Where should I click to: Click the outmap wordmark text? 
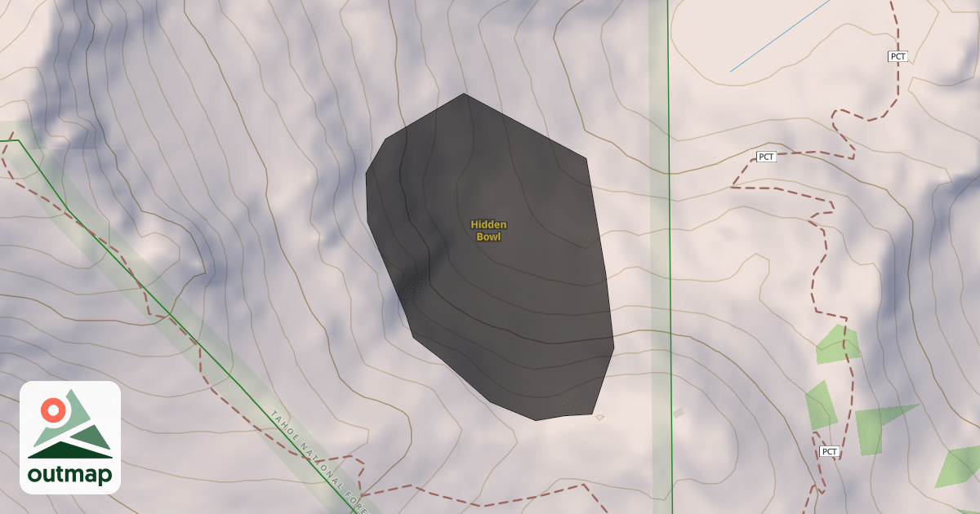(70, 475)
